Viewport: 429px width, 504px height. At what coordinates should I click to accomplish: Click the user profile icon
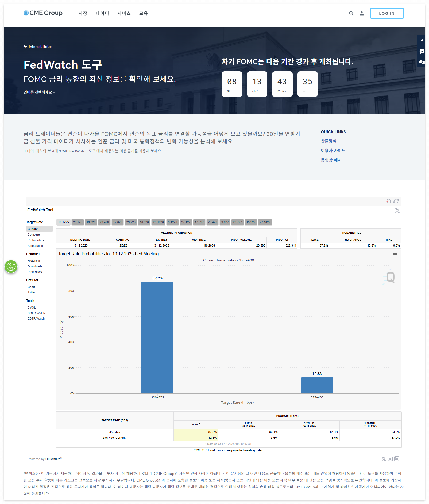point(361,13)
